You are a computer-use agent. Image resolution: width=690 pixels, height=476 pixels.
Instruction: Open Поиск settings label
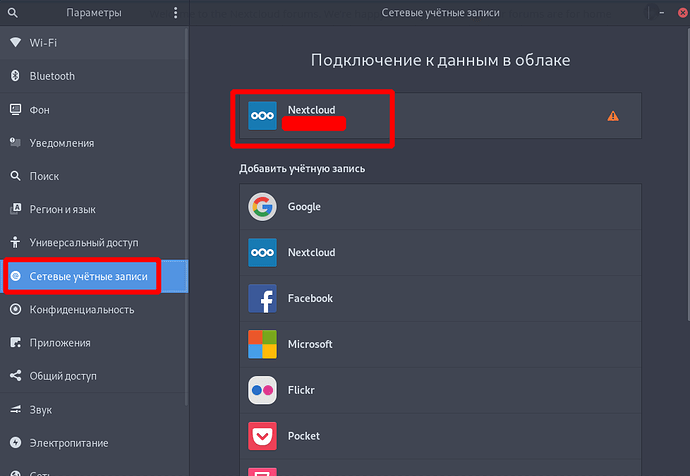(x=44, y=176)
